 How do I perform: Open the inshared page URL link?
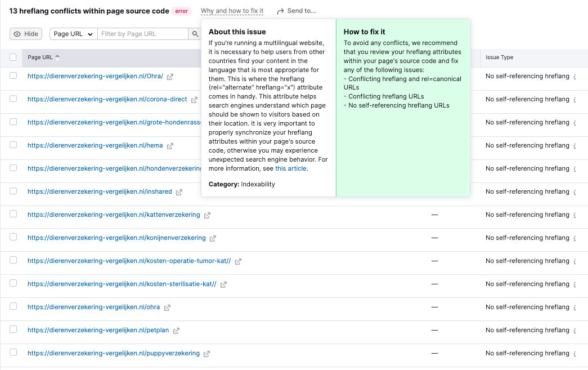tap(100, 191)
